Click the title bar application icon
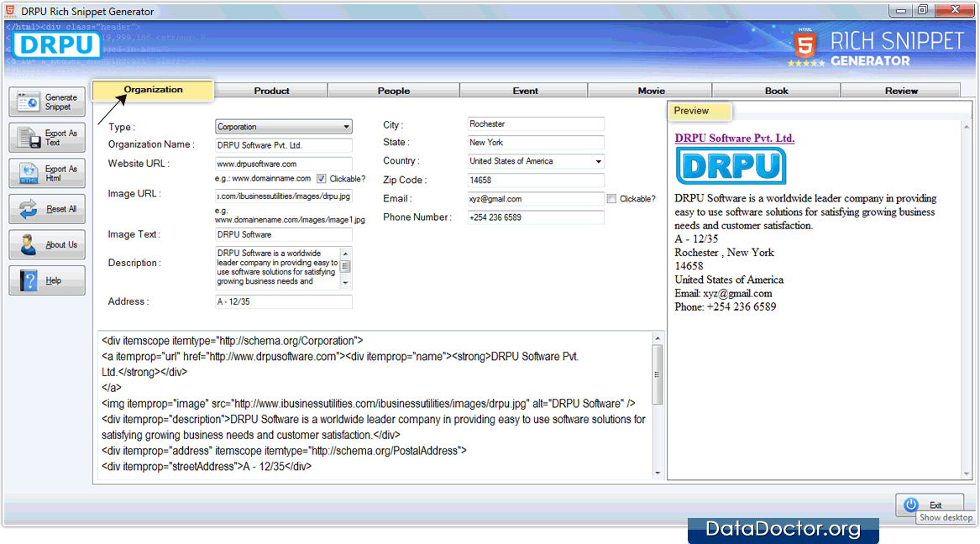This screenshot has height=544, width=980. click(10, 11)
